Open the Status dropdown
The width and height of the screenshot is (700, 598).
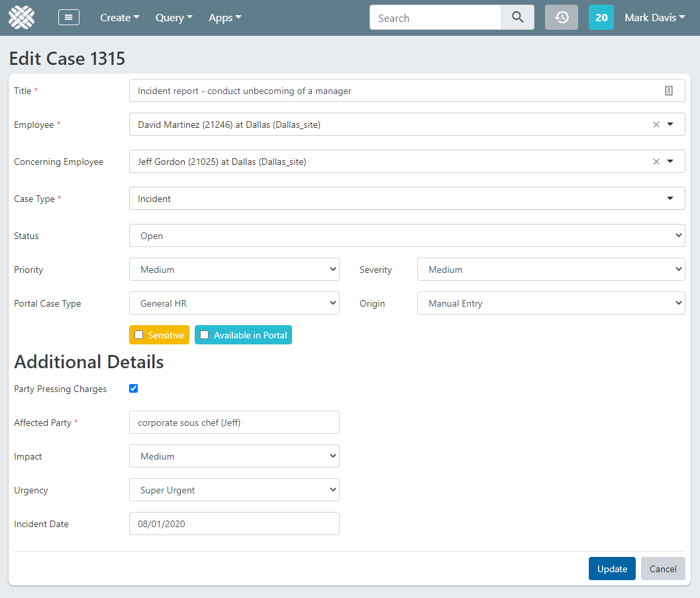(407, 236)
